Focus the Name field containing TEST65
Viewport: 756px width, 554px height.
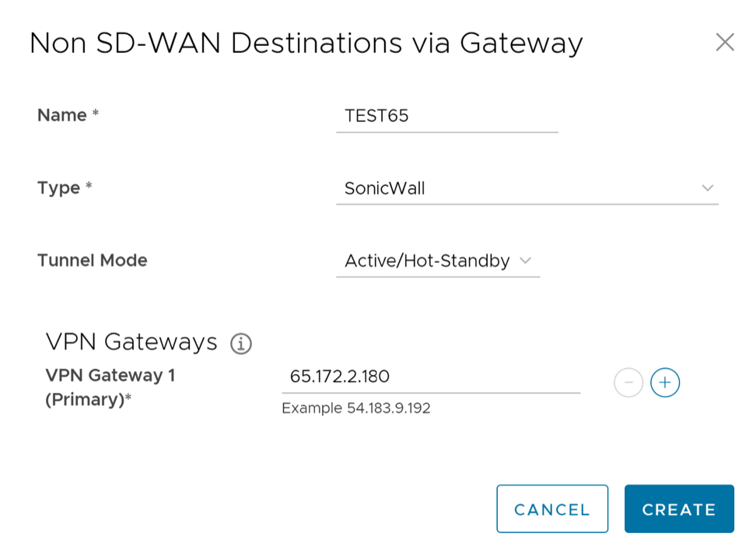point(446,117)
